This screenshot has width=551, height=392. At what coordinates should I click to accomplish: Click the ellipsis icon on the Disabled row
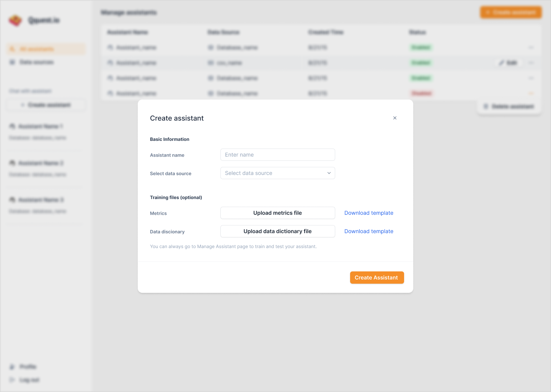tap(531, 93)
